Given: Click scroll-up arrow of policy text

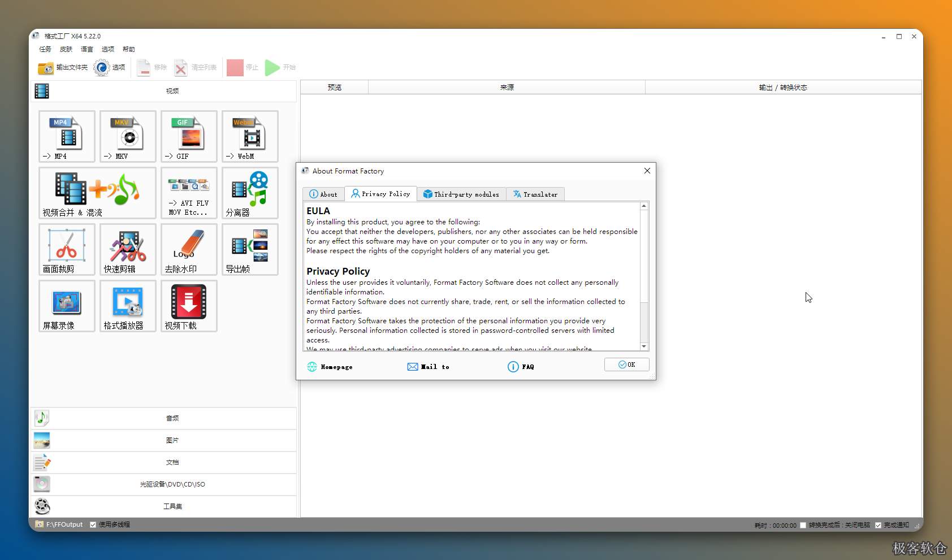Looking at the screenshot, I should [x=644, y=206].
